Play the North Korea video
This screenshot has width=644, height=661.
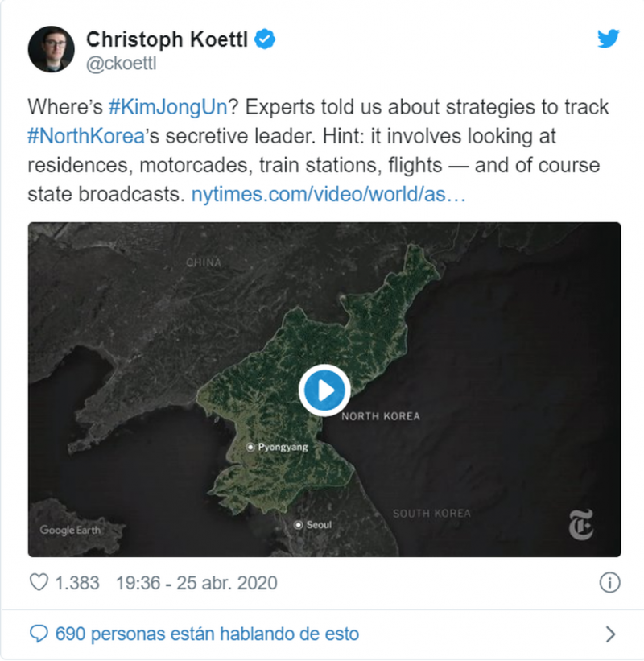324,390
